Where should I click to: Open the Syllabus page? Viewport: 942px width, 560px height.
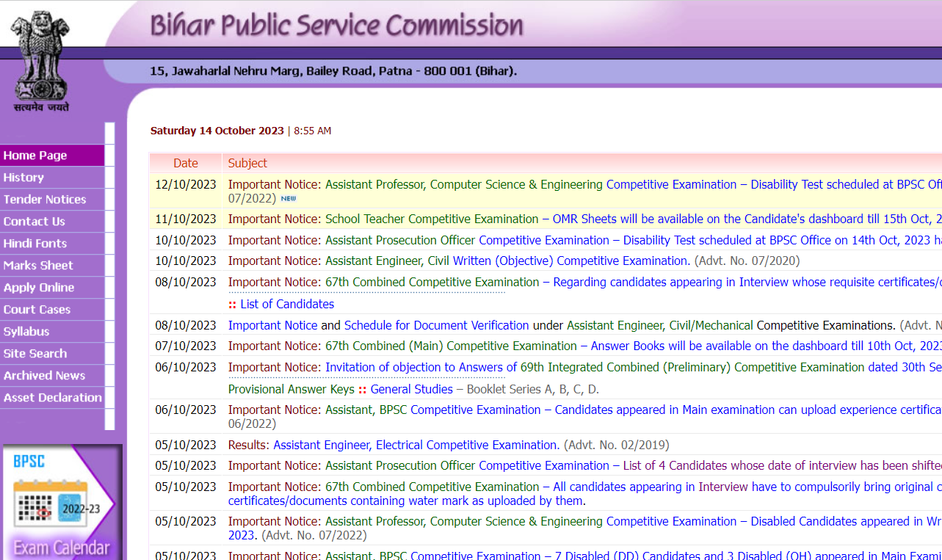52,332
